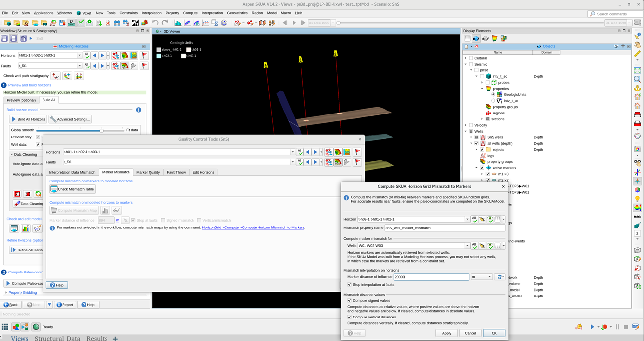Collapse the Seismic tree node
Image resolution: width=644 pixels, height=341 pixels.
pos(466,64)
